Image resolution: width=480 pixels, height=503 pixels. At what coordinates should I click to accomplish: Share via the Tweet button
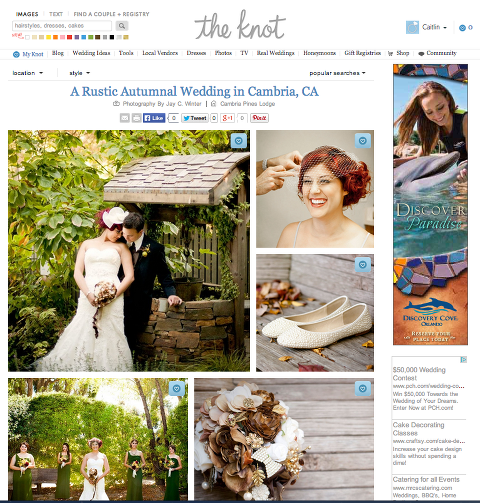pyautogui.click(x=195, y=118)
